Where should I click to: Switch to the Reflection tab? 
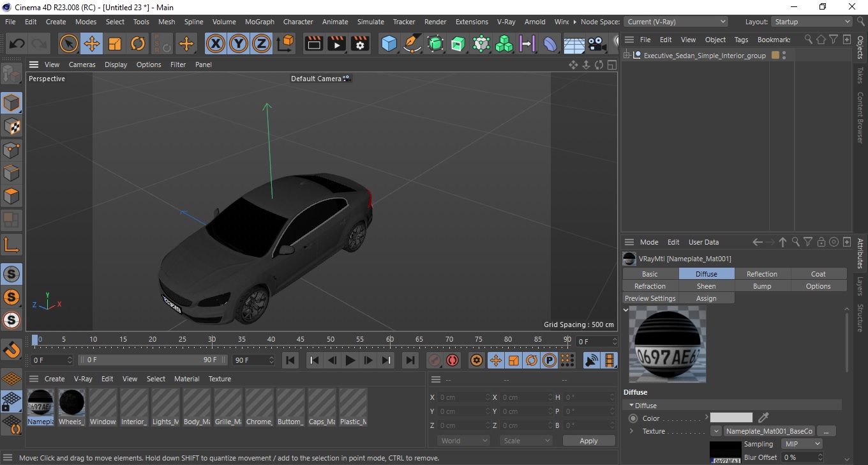pos(762,274)
